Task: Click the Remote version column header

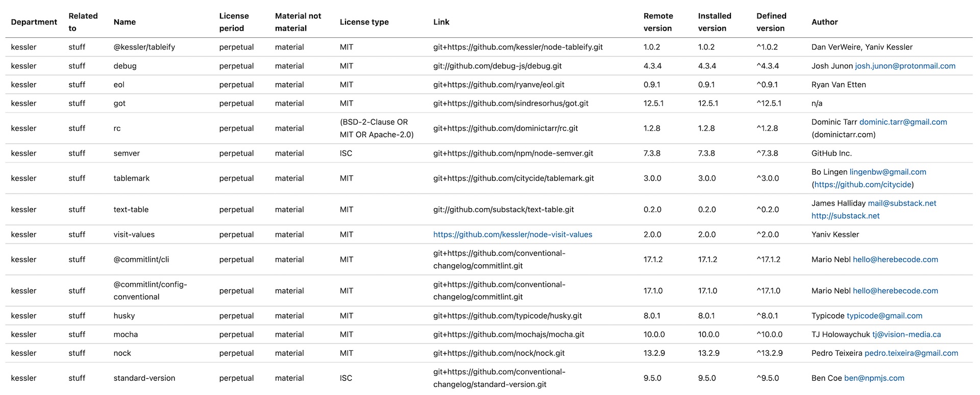Action: point(658,22)
